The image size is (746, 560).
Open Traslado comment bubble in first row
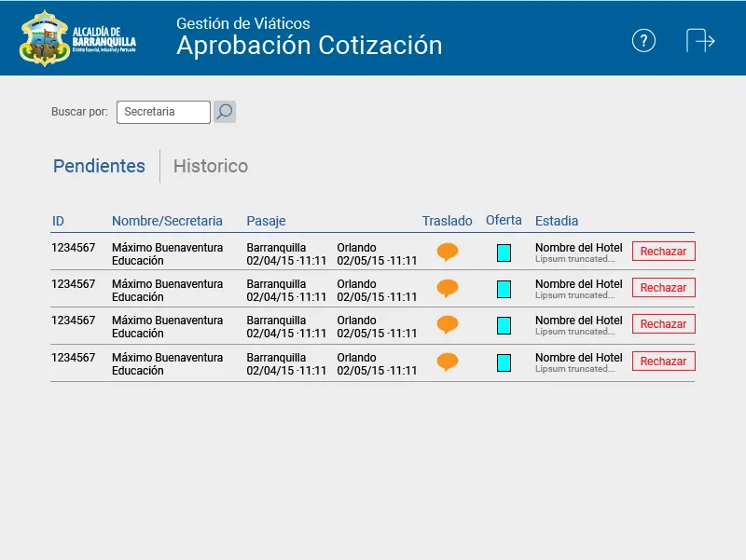[x=448, y=252]
